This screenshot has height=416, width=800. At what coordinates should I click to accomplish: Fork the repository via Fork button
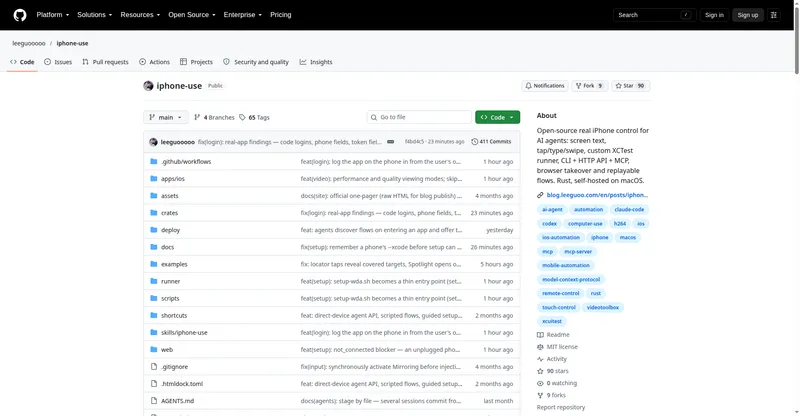tap(589, 86)
